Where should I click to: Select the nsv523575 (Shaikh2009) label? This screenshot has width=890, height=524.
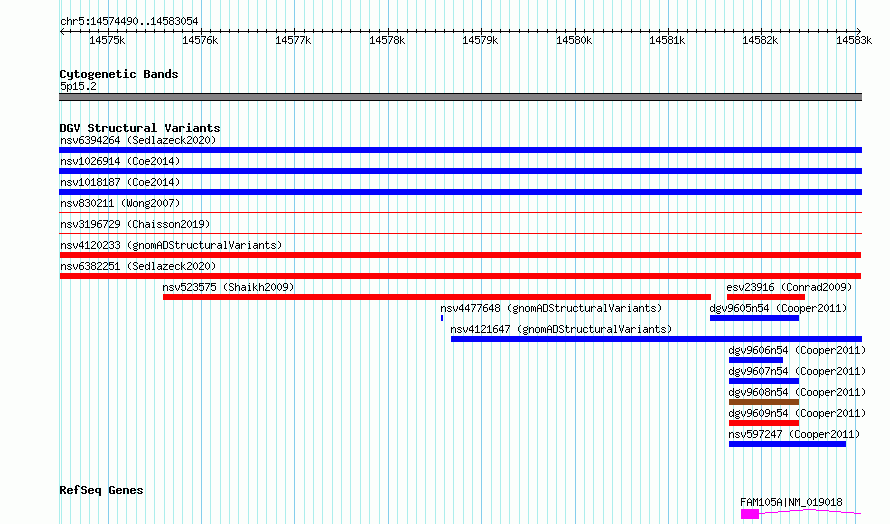(x=228, y=287)
